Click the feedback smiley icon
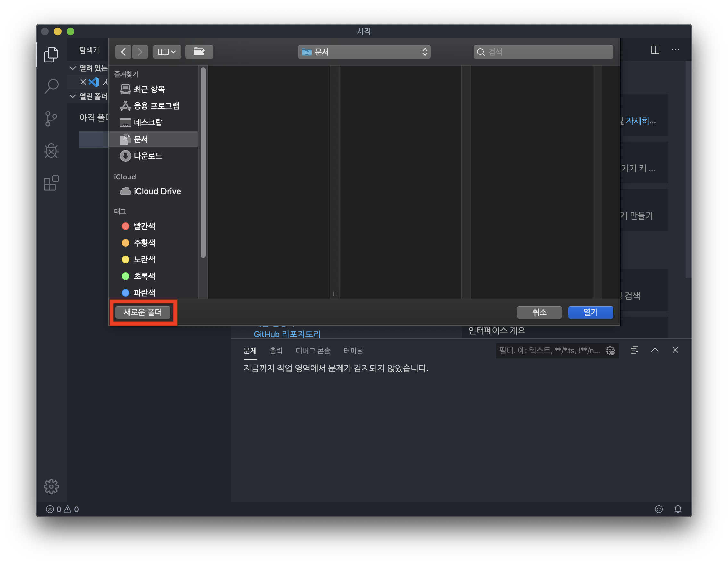 (x=658, y=509)
